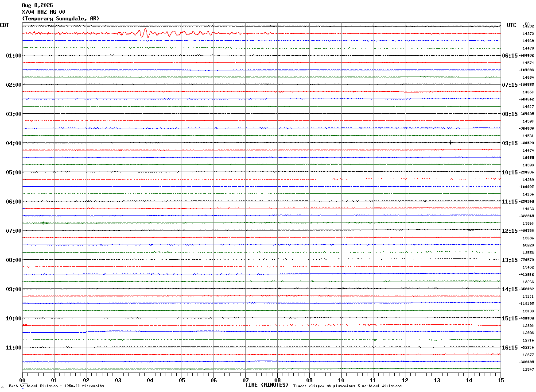Click the X704 HHZ AG 00 station label
The width and height of the screenshot is (536, 392).
[x=43, y=12]
